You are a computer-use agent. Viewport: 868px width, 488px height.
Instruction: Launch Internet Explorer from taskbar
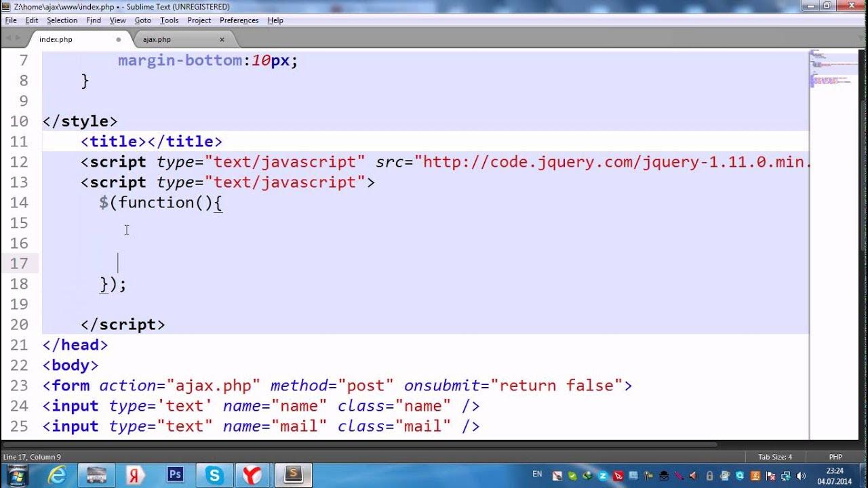tap(57, 475)
